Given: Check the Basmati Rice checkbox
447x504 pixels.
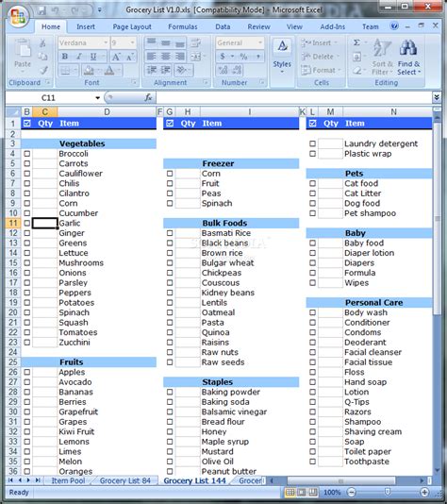Looking at the screenshot, I should coord(170,233).
